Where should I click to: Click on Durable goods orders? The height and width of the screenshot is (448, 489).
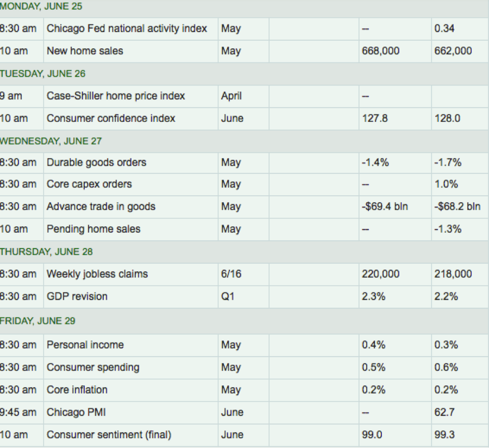96,163
